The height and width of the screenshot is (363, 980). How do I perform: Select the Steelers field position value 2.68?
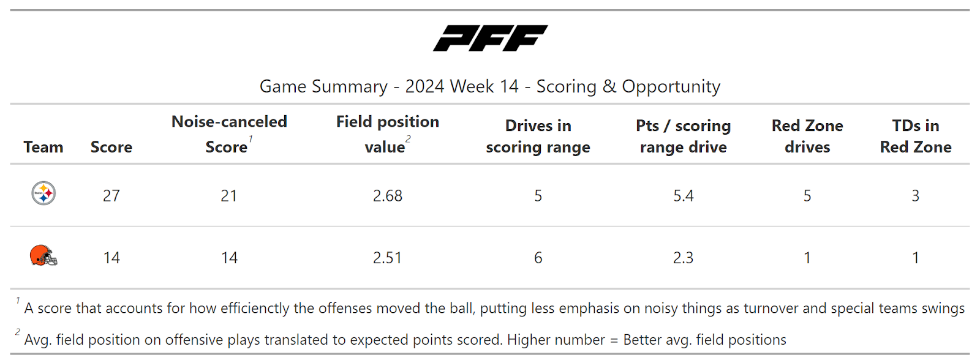388,196
